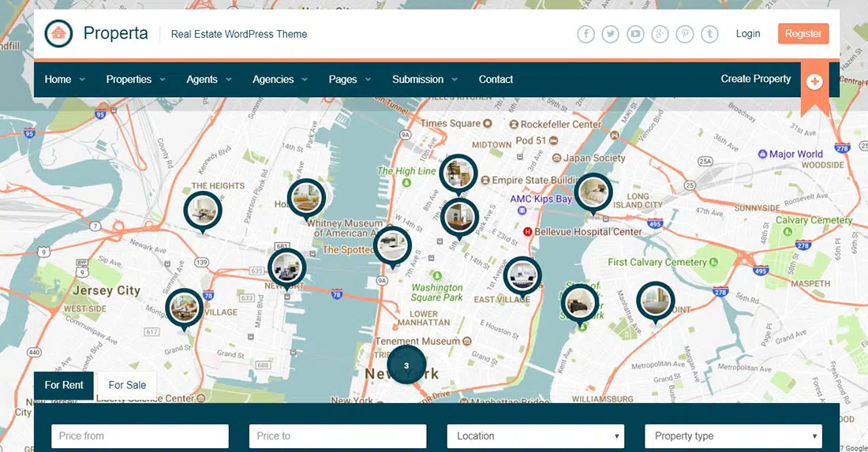The height and width of the screenshot is (452, 868).
Task: Open the Location dropdown
Action: click(535, 436)
